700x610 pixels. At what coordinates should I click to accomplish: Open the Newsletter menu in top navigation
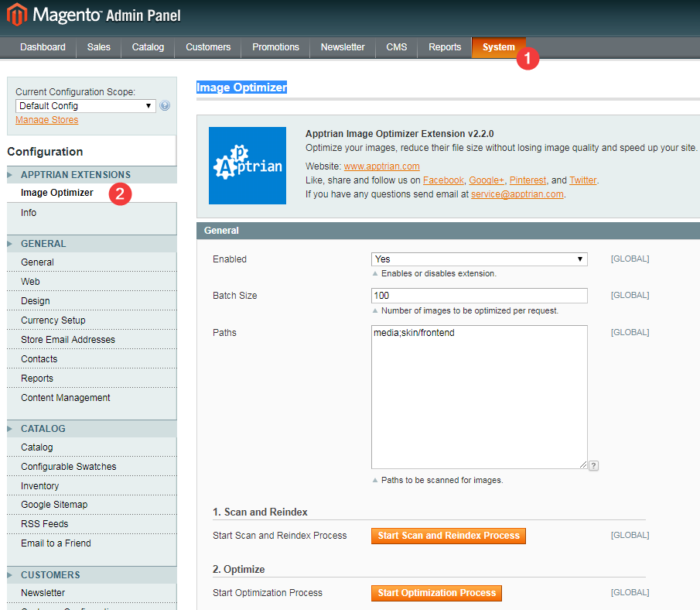pos(343,47)
